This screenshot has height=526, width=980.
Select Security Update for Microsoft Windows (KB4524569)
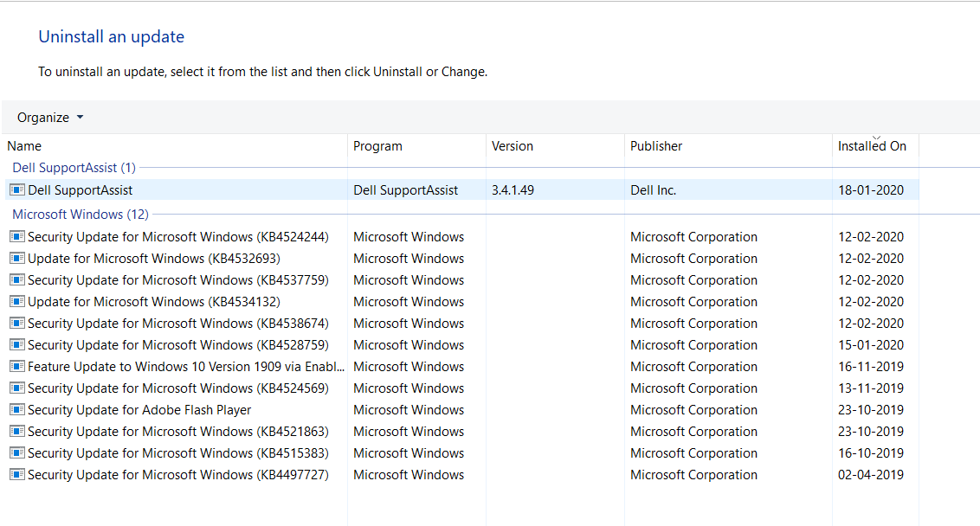178,388
